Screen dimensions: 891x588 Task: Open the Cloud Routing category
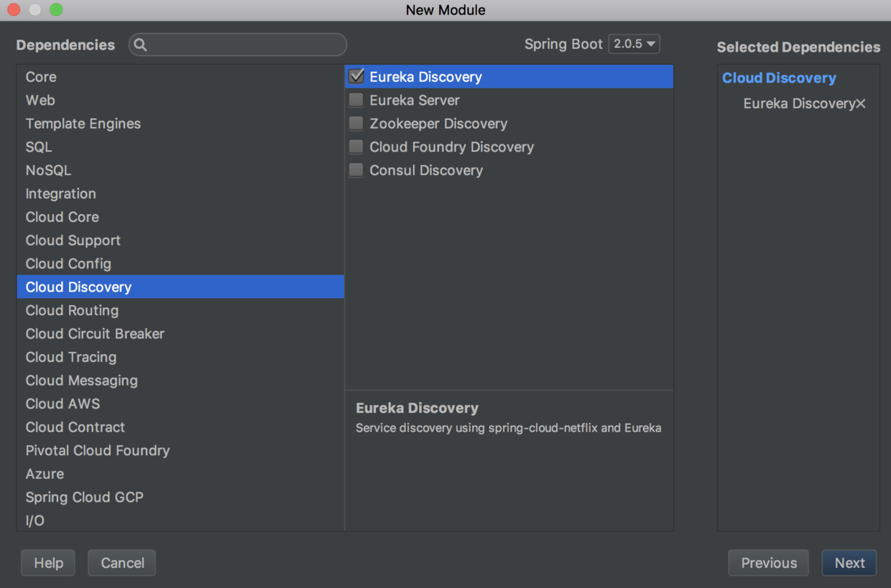180,310
